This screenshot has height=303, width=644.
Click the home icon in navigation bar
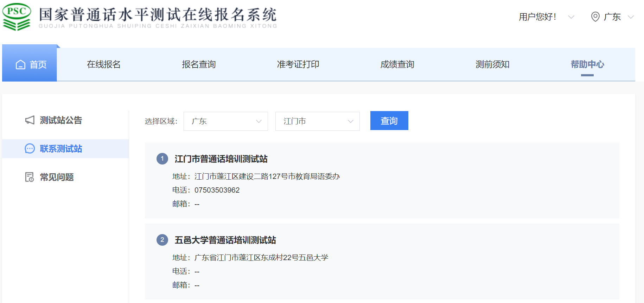(x=21, y=65)
